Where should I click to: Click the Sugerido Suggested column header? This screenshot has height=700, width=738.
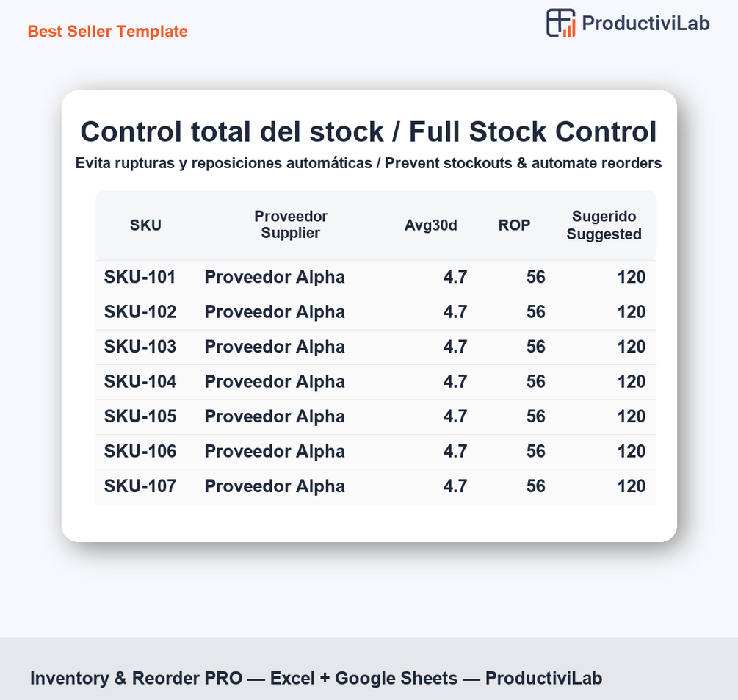tap(604, 225)
